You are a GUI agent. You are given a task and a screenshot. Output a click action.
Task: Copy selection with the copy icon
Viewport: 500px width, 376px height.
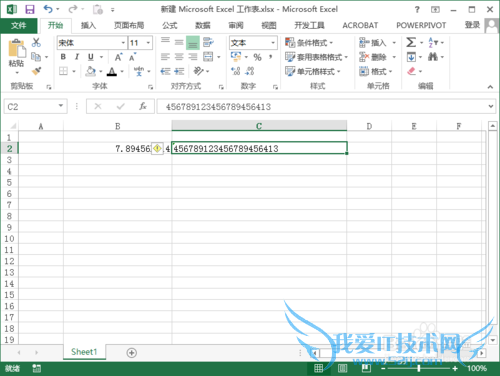[x=36, y=57]
